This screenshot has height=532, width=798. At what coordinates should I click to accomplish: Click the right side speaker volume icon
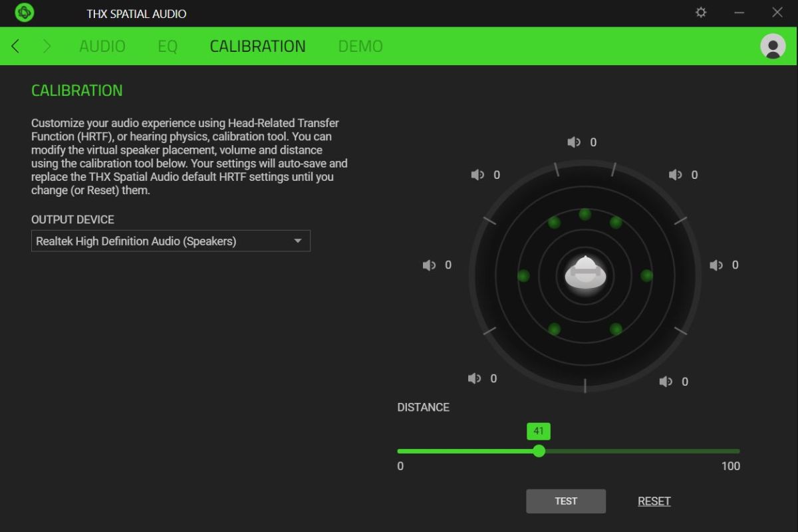tap(716, 265)
